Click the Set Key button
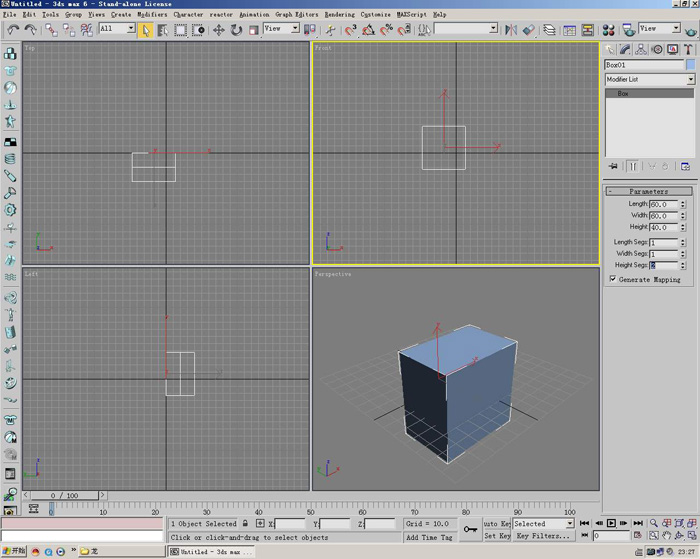Image resolution: width=700 pixels, height=559 pixels. pyautogui.click(x=497, y=536)
